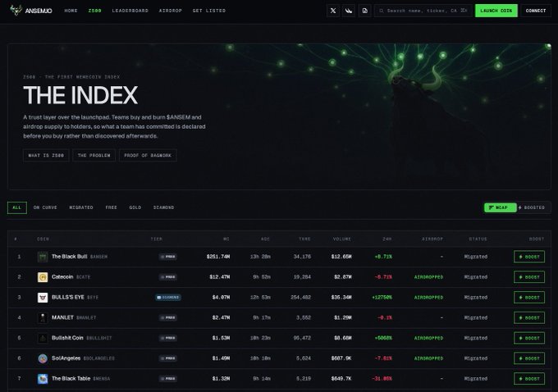Click the Catecoin coin avatar
558x392 pixels.
43,276
